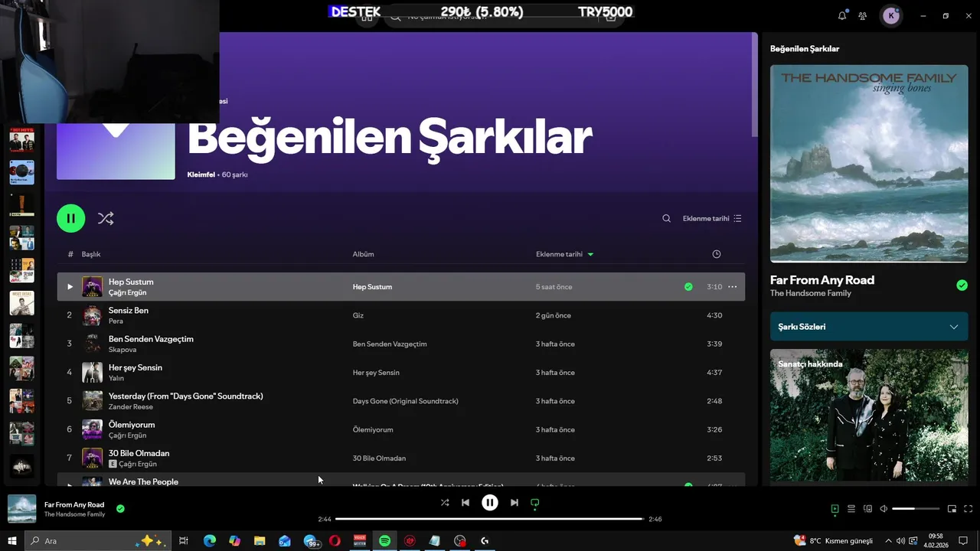
Task: Open Windows Start menu
Action: point(12,541)
